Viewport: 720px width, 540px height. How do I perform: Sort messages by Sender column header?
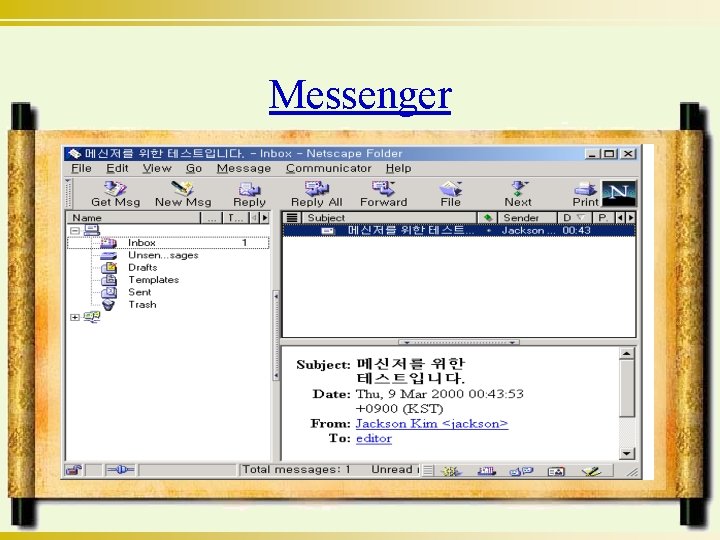528,218
